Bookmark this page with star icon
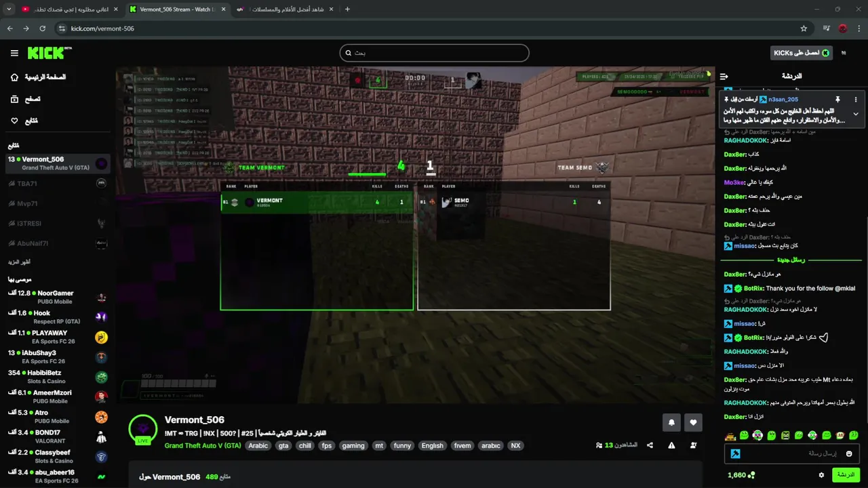Screen dimensions: 868x488 point(804,28)
